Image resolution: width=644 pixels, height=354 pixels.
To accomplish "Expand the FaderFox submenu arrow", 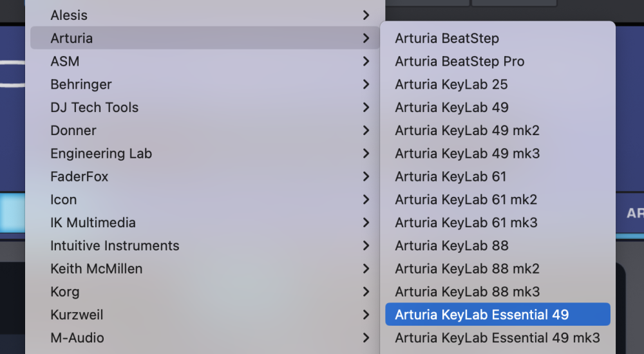I will coord(366,176).
